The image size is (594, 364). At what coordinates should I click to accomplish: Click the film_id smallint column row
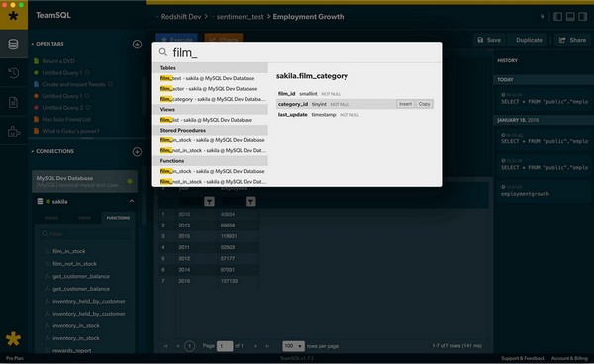[355, 93]
